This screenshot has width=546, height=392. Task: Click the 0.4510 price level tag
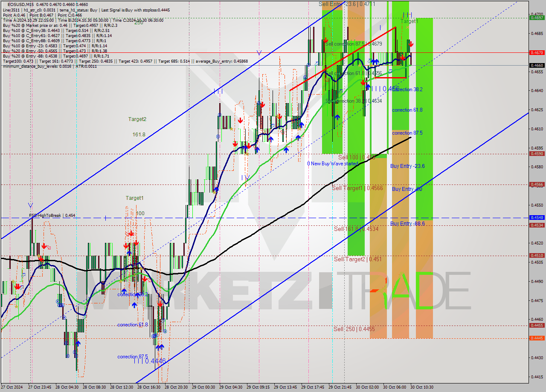(537, 256)
